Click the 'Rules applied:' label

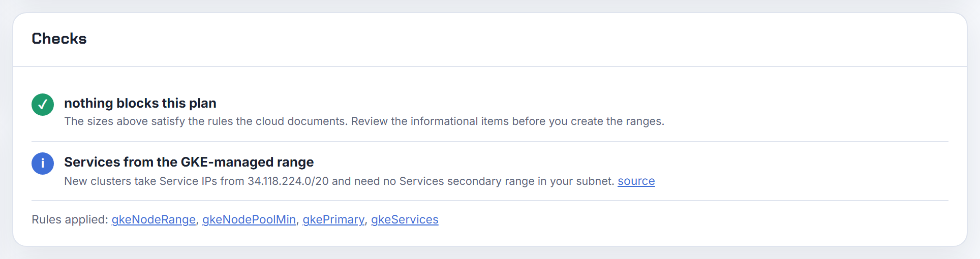pyautogui.click(x=70, y=219)
